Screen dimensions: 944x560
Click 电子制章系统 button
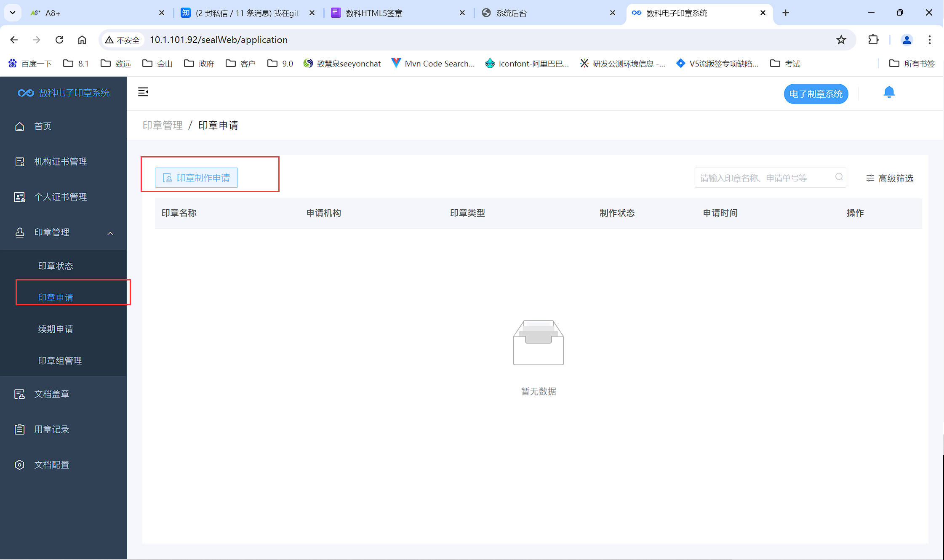point(816,94)
